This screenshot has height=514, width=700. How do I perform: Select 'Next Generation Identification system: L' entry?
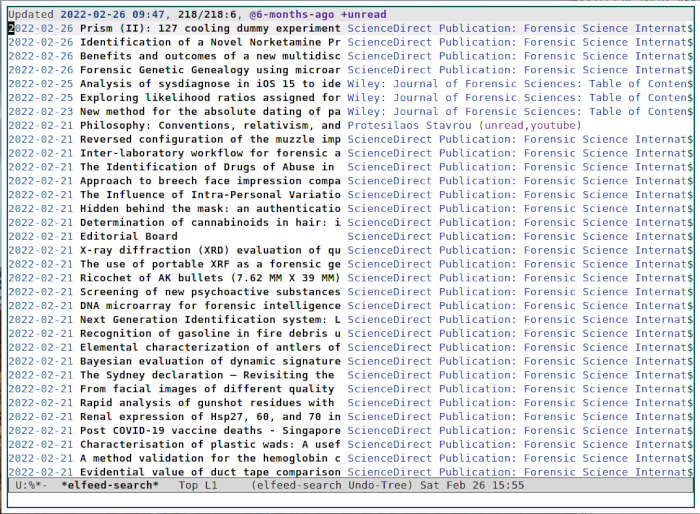210,319
